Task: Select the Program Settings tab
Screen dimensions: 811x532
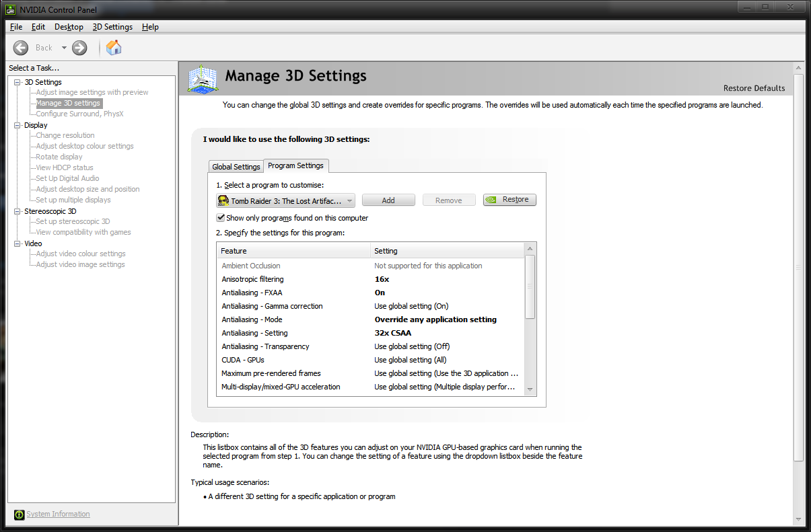Action: pyautogui.click(x=295, y=165)
